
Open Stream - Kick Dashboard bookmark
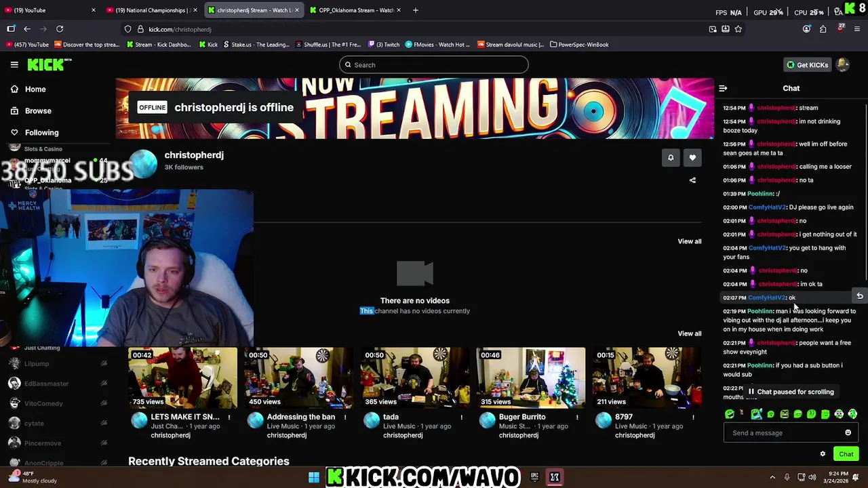click(x=159, y=45)
